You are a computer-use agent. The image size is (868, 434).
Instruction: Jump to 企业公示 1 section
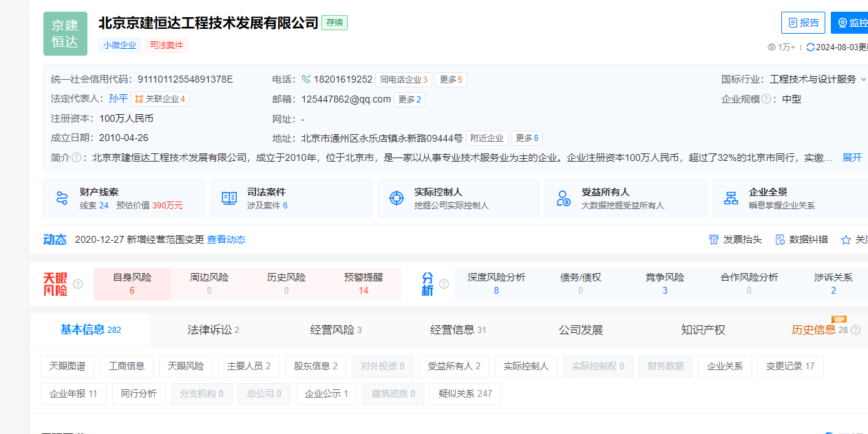coord(326,394)
